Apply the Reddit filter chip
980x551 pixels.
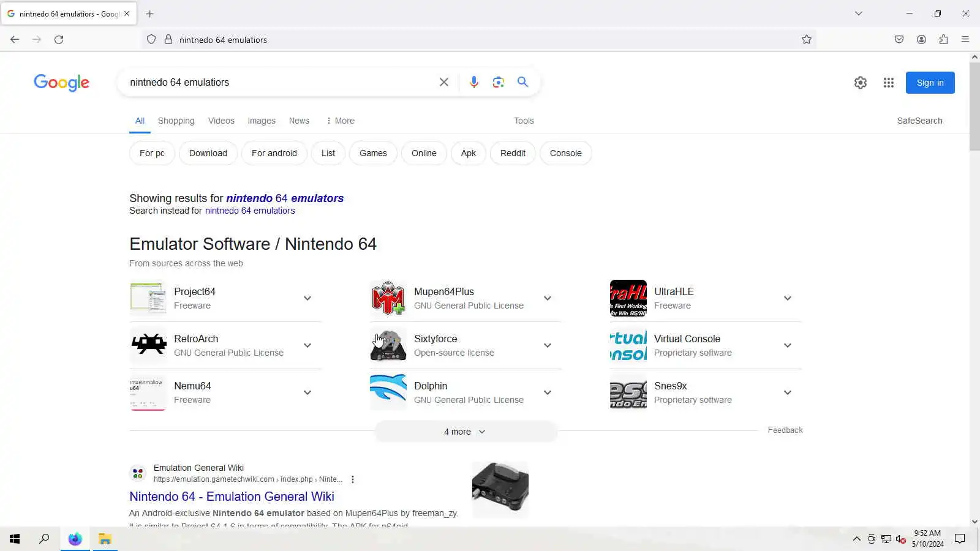coord(513,153)
